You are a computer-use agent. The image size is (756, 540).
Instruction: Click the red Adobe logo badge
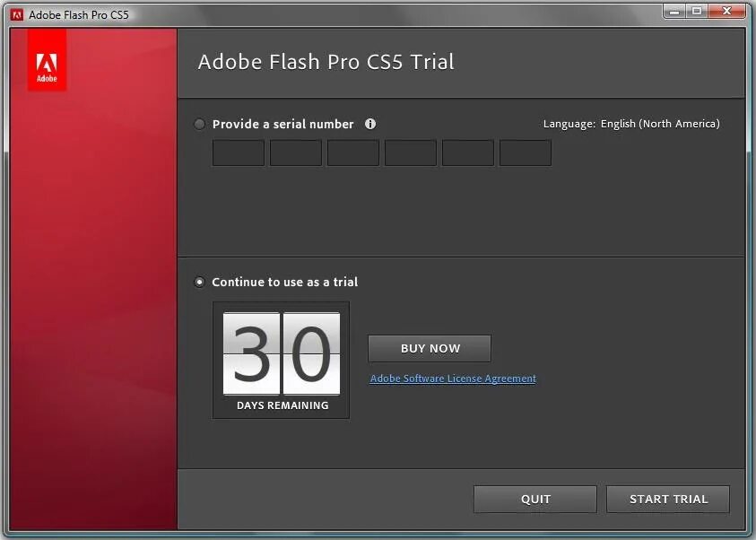click(x=47, y=60)
